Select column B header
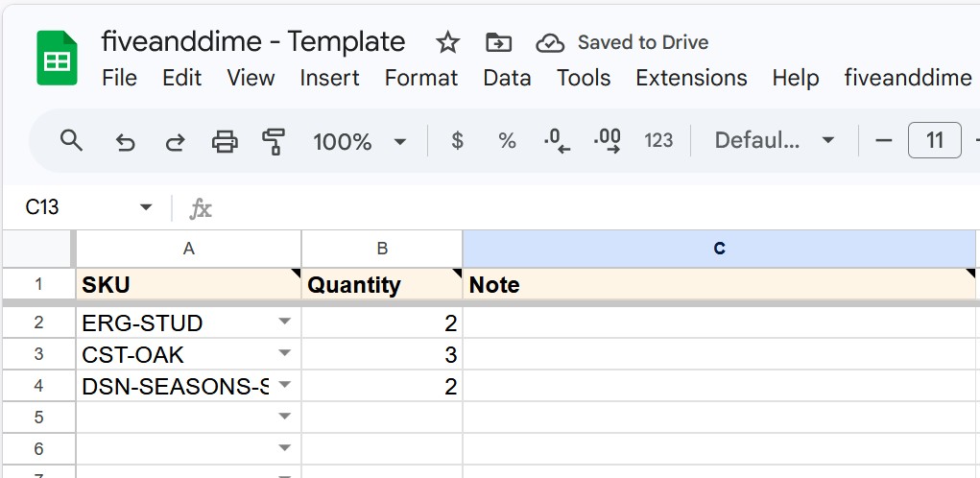Screen dimensions: 980x478 pos(382,249)
